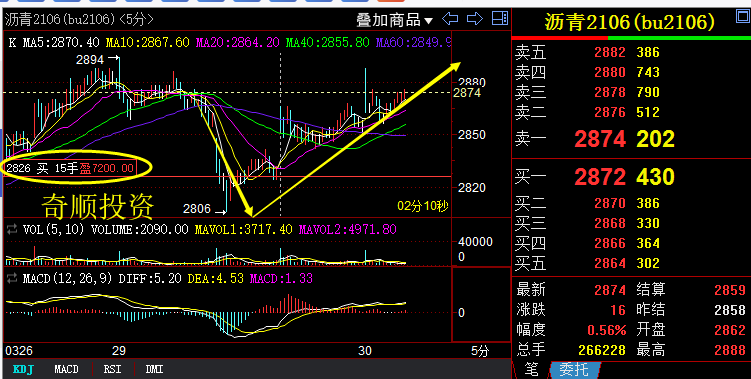The height and width of the screenshot is (379, 751).
Task: Click the right arrow for next contract
Action: point(475,19)
